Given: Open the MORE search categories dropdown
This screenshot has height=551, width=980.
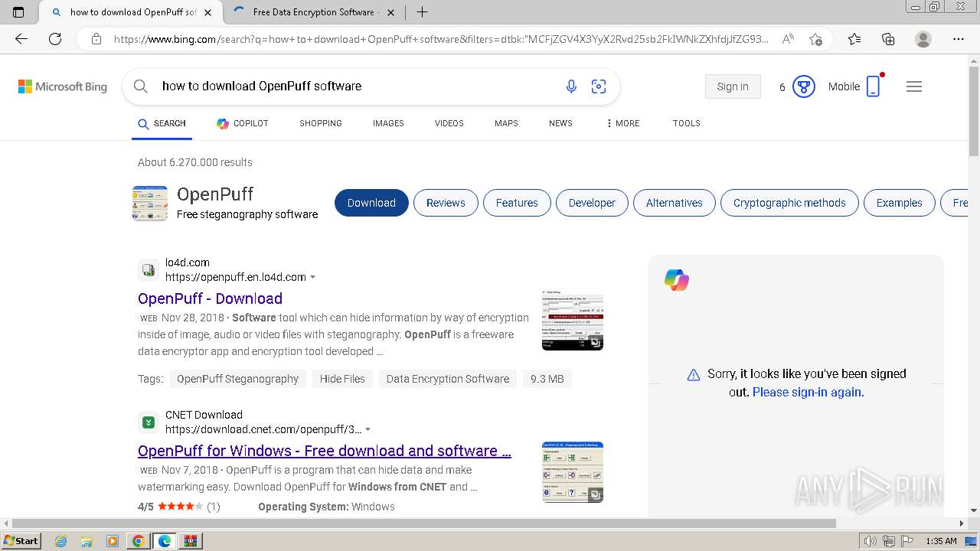Looking at the screenshot, I should coord(622,123).
